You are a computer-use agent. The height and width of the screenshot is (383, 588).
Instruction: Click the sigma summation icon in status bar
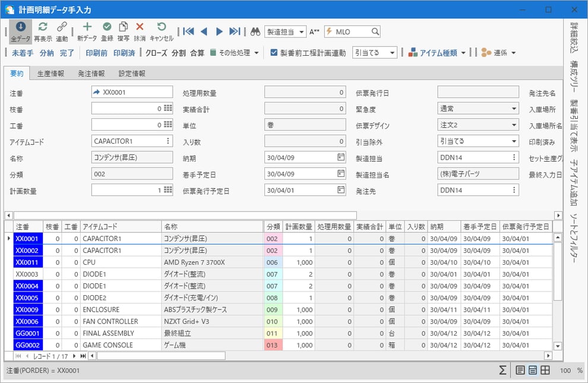pyautogui.click(x=502, y=371)
